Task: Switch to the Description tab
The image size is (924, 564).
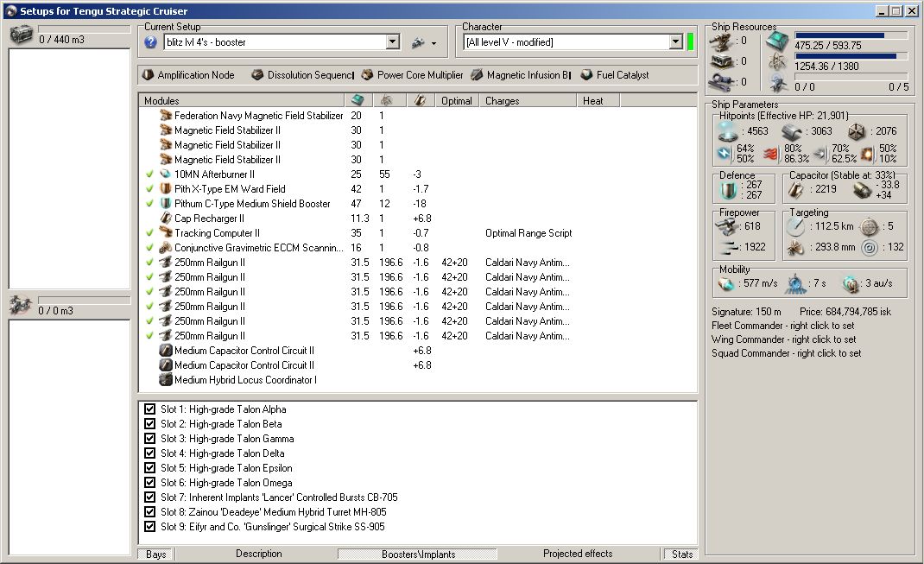Action: 259,554
